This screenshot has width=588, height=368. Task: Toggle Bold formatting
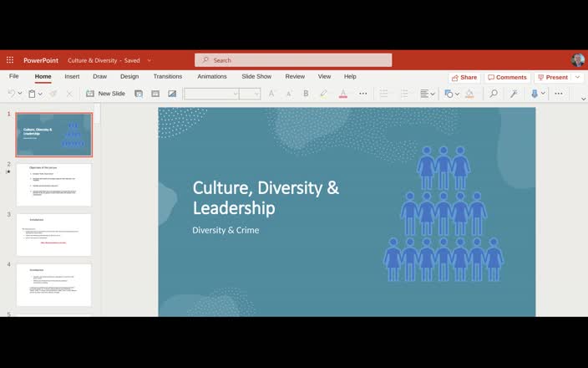click(306, 94)
